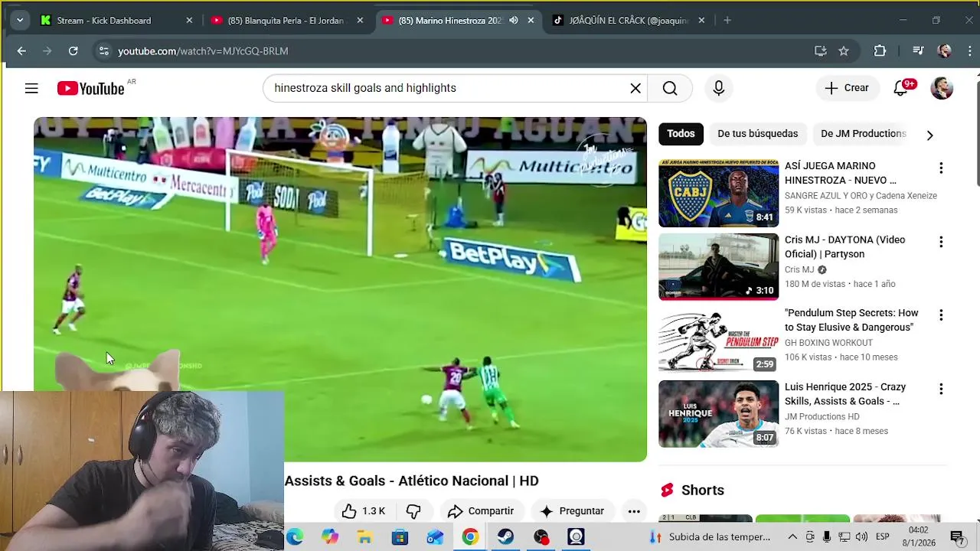This screenshot has width=980, height=551.
Task: Start voice search with the microphone
Action: pyautogui.click(x=718, y=88)
